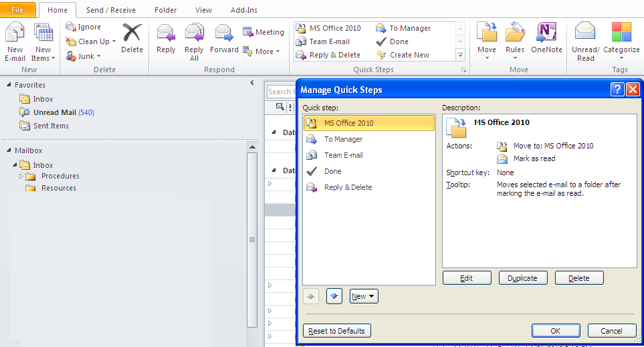Image resolution: width=644 pixels, height=347 pixels.
Task: Select To Manager in Quick step list
Action: [369, 139]
